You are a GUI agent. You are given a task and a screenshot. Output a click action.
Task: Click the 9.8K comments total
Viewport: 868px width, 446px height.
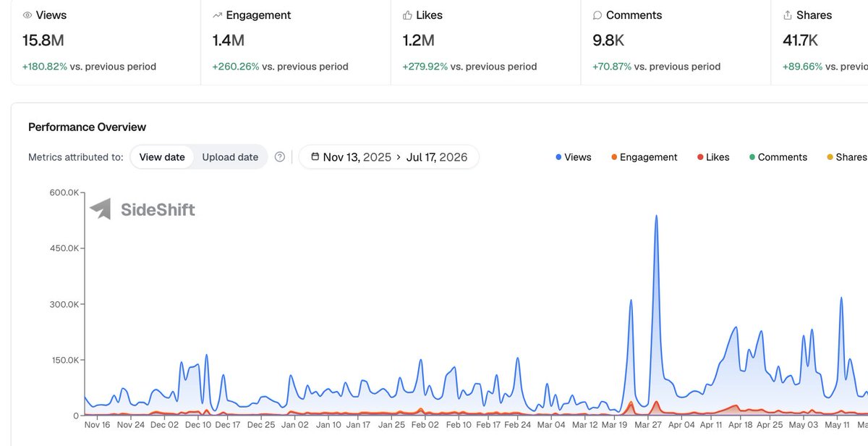point(610,41)
